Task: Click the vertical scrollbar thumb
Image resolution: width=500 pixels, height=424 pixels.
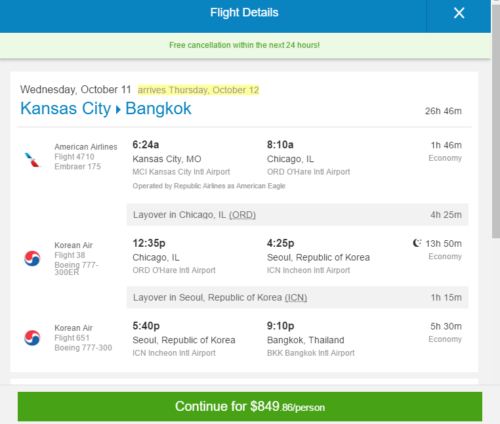Action: (496, 120)
